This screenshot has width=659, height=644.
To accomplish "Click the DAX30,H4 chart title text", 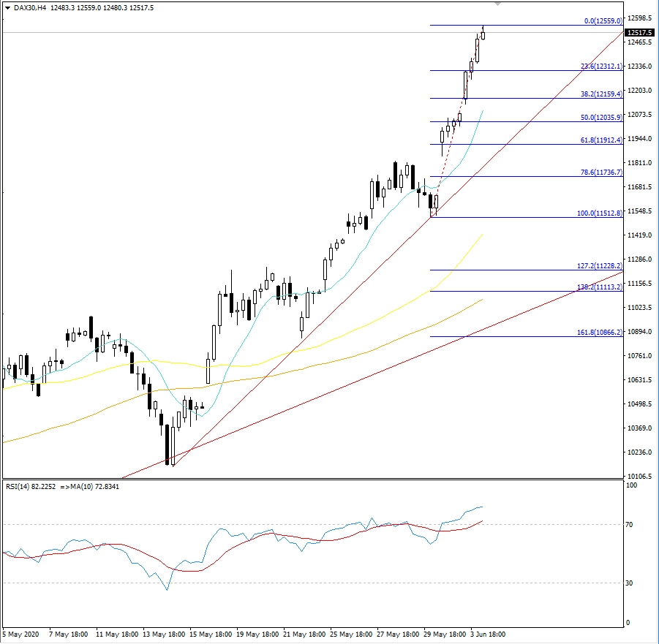I will point(27,7).
